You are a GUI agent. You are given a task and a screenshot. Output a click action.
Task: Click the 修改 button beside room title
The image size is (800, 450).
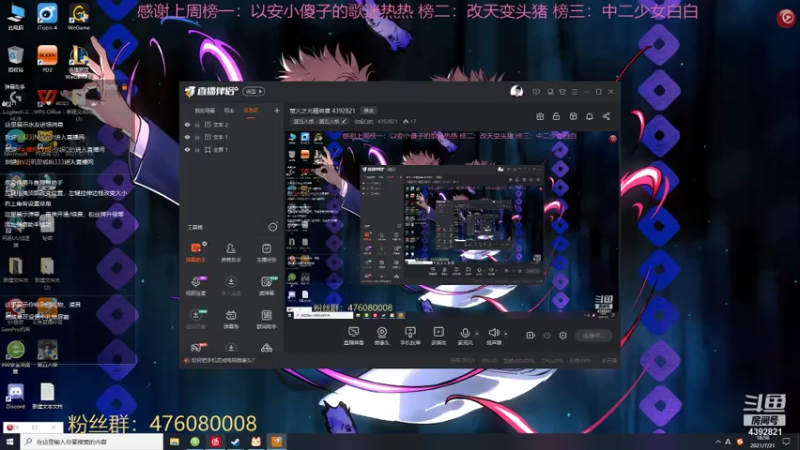pos(368,111)
